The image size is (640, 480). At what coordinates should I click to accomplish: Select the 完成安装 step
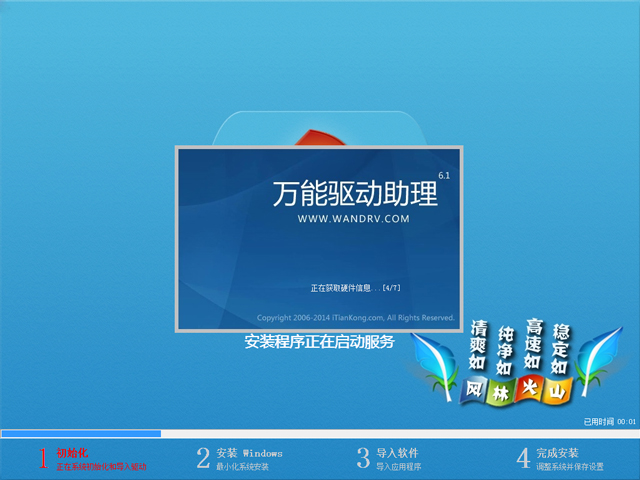(x=556, y=452)
